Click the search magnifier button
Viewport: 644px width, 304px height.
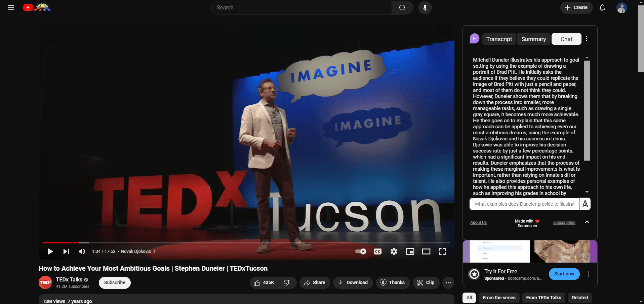[x=402, y=7]
